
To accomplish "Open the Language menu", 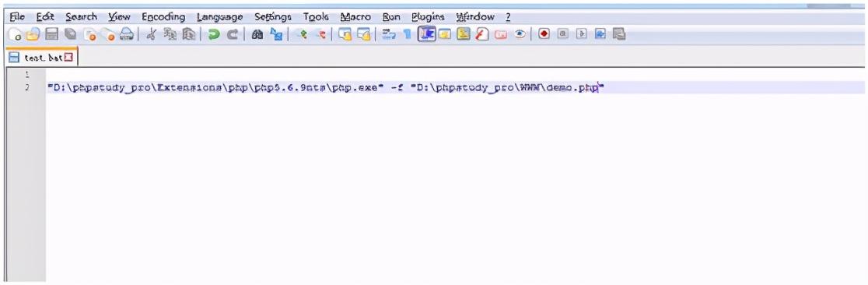I will tap(219, 17).
